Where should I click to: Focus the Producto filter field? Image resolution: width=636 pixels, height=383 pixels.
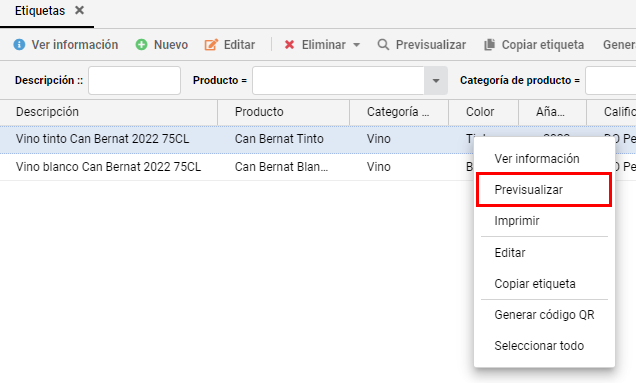pos(338,81)
